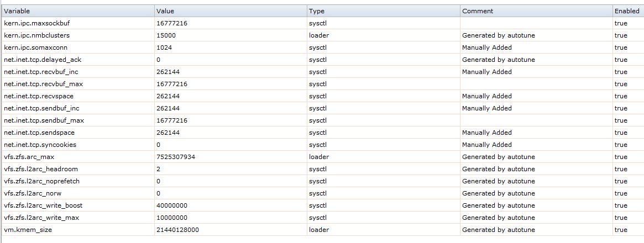This screenshot has height=243, width=644.
Task: Select the vfs.zfs.l2arc_headroom variable
Action: click(41, 169)
